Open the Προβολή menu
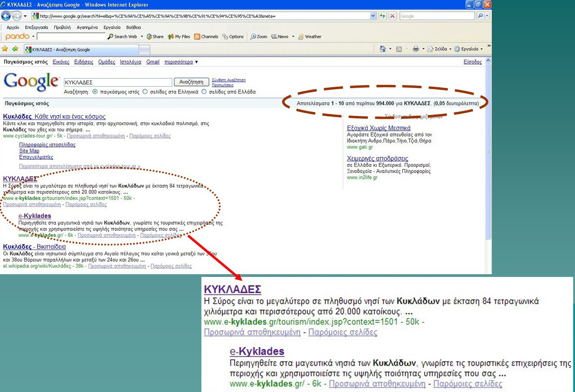 (62, 27)
